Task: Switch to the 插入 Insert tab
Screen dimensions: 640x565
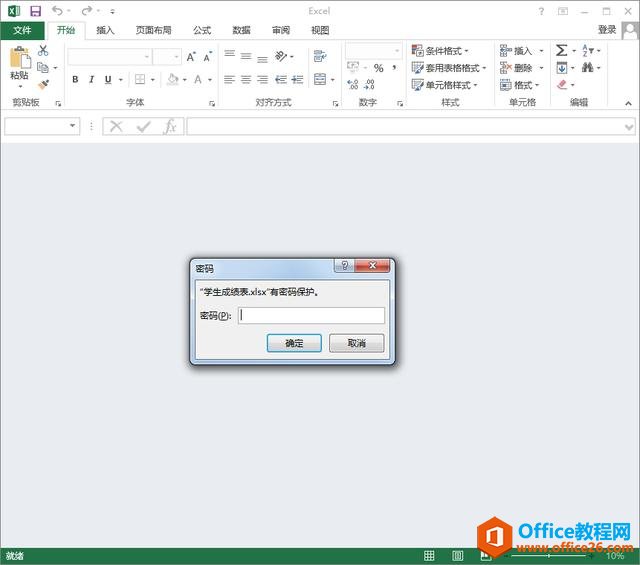Action: pos(105,30)
